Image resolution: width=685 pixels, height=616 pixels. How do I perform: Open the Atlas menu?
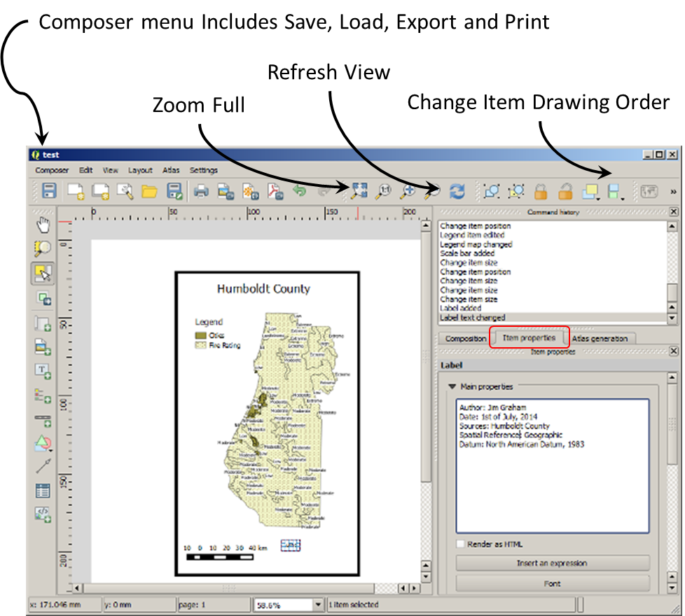(x=171, y=170)
